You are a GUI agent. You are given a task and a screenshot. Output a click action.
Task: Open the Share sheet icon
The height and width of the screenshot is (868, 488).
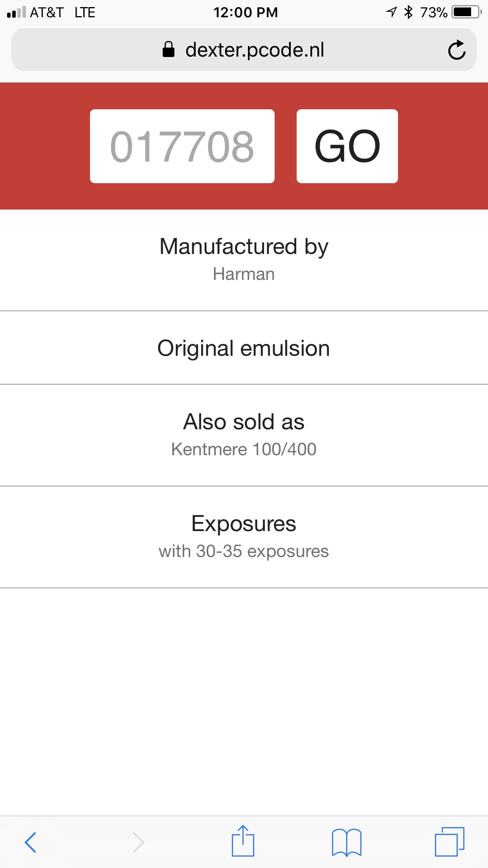pyautogui.click(x=243, y=841)
